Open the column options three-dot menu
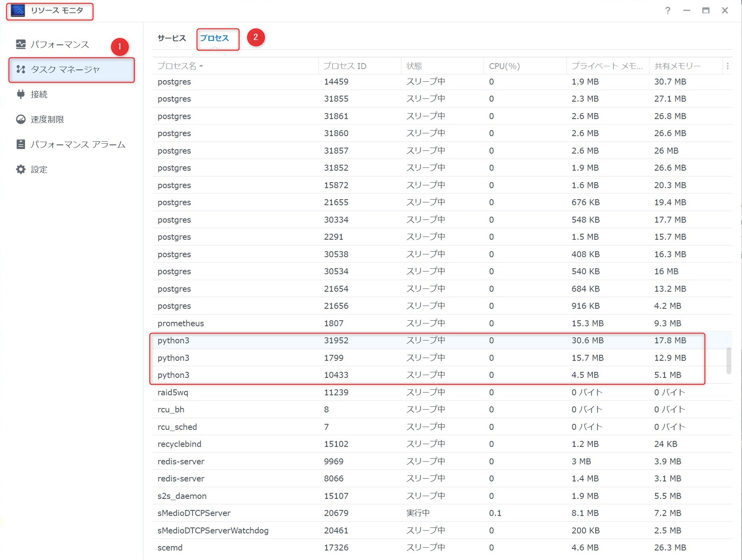The height and width of the screenshot is (560, 742). click(x=727, y=66)
